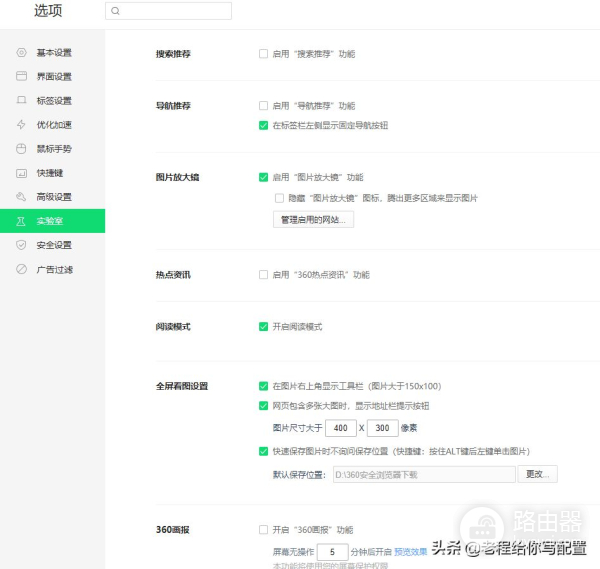Open 鼠标手势 settings

click(x=52, y=148)
